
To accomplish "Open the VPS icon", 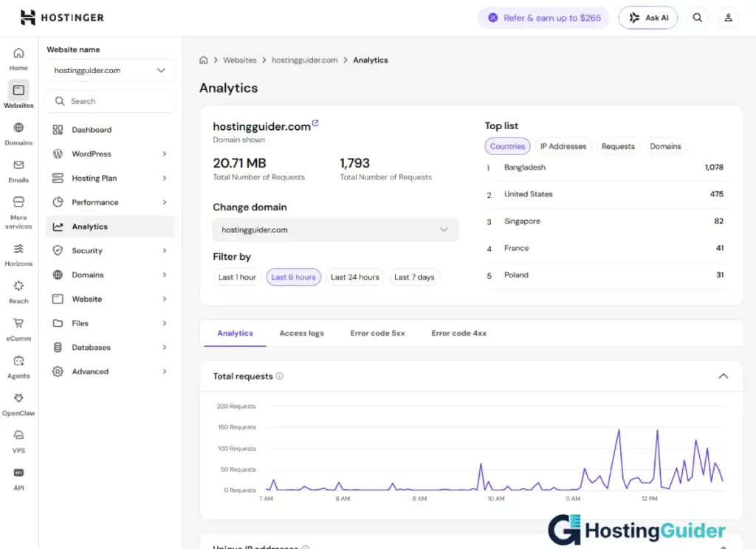I will point(18,435).
